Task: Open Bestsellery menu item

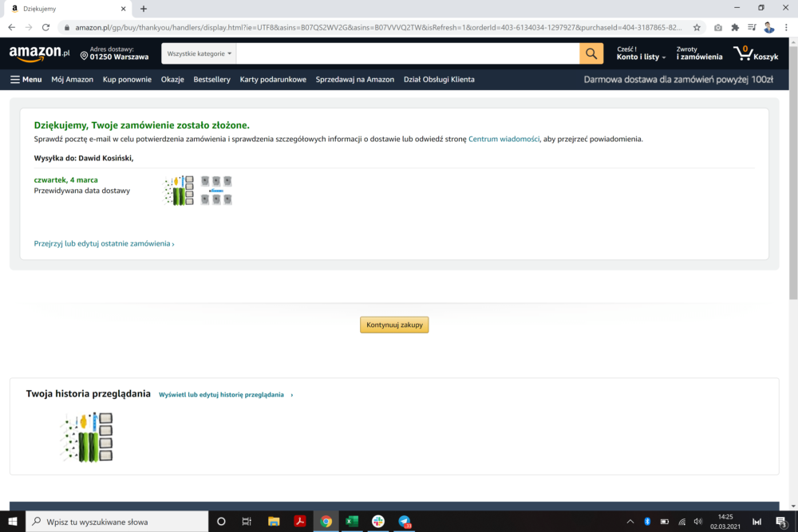Action: (211, 79)
